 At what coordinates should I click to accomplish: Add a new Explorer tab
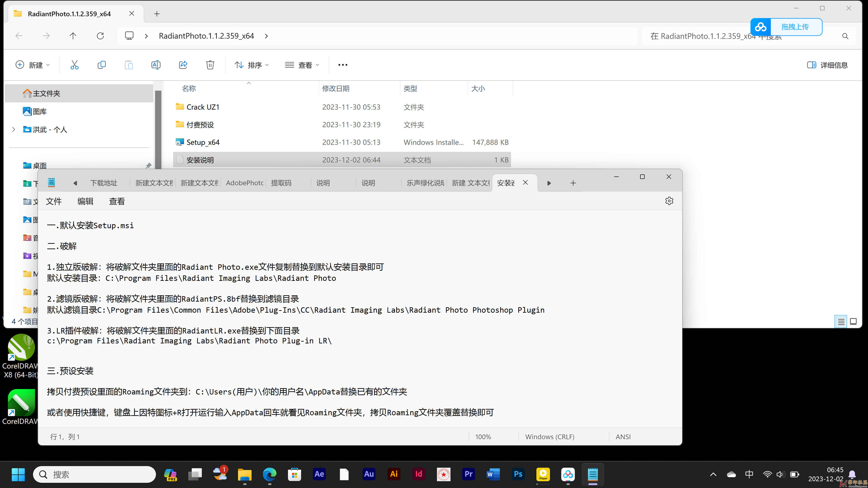157,14
